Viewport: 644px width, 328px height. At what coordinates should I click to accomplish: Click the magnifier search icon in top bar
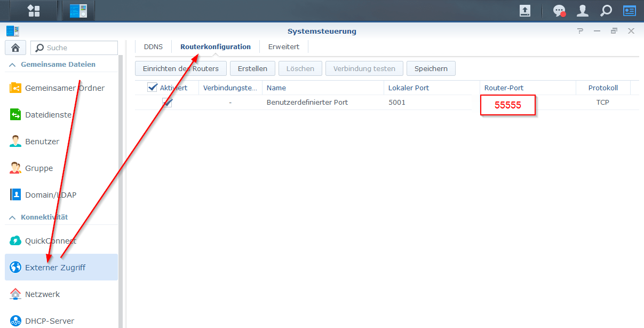[x=606, y=11]
